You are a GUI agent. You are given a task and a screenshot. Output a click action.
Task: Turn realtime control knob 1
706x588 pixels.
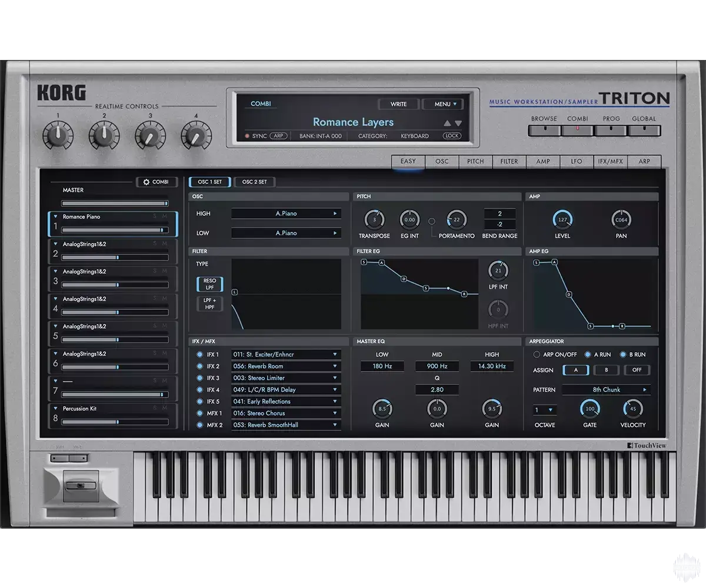(x=58, y=136)
